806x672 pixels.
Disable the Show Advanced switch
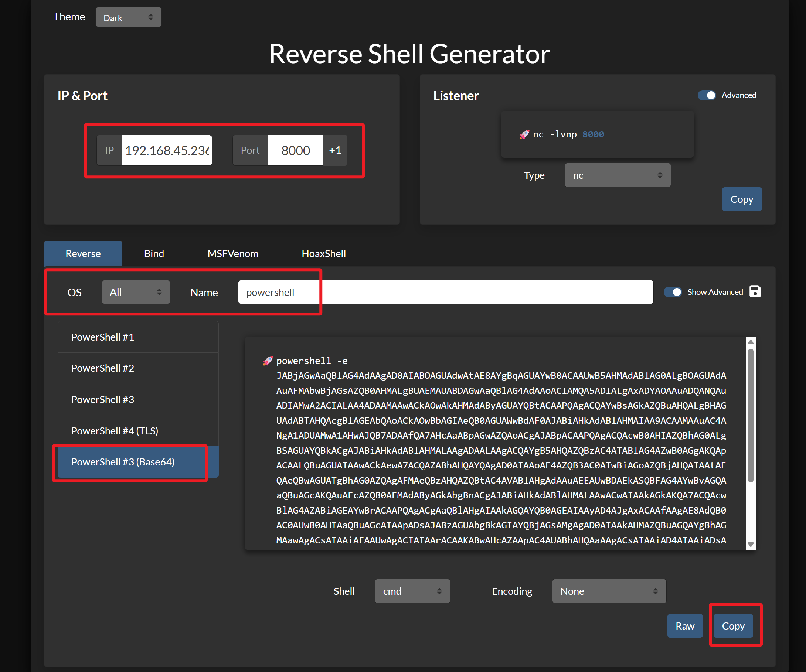tap(673, 292)
